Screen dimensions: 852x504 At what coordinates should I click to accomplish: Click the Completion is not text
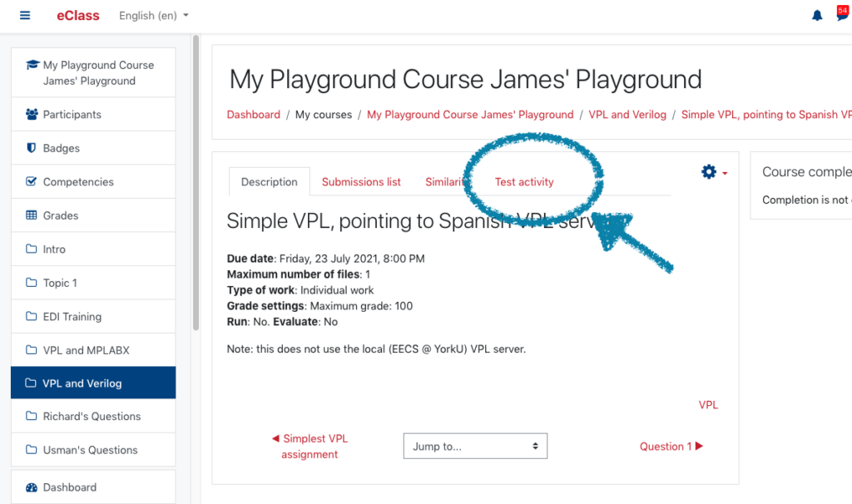(807, 200)
